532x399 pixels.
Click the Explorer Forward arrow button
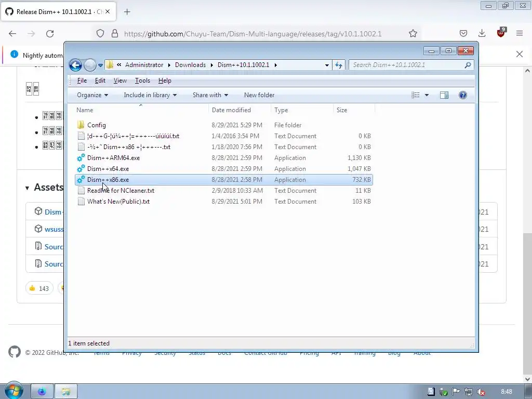(90, 65)
